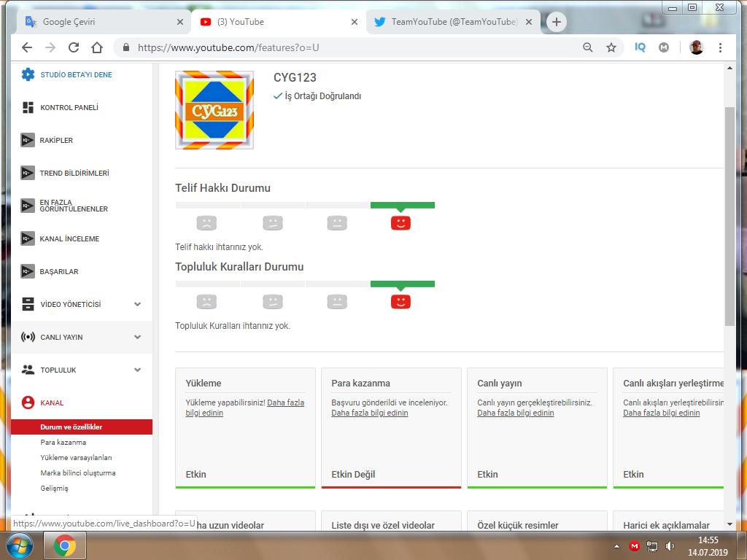Click the address bar URL
The width and height of the screenshot is (747, 560).
pos(228,47)
